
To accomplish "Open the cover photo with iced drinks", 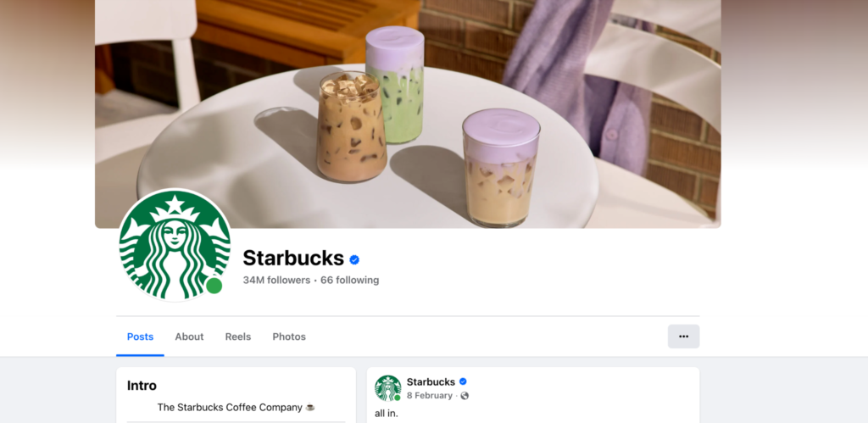I will 408,114.
